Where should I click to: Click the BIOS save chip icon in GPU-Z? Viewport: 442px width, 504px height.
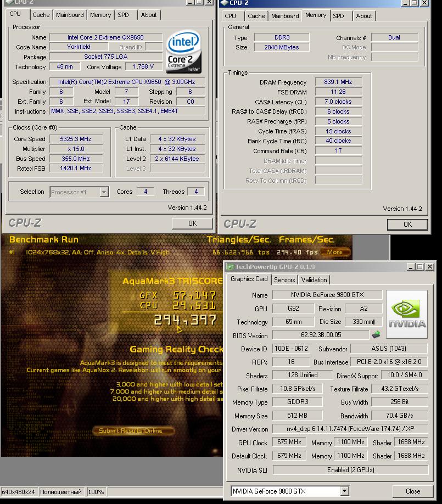pyautogui.click(x=376, y=335)
